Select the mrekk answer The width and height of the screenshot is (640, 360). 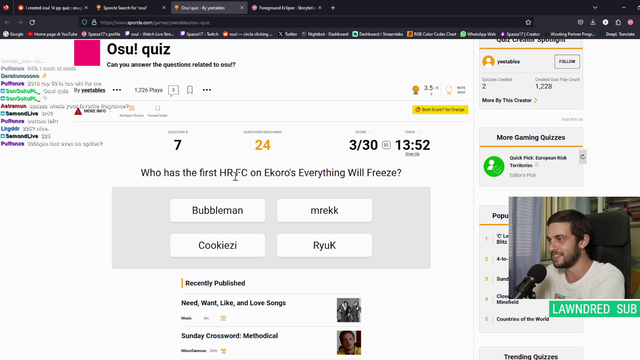(324, 210)
